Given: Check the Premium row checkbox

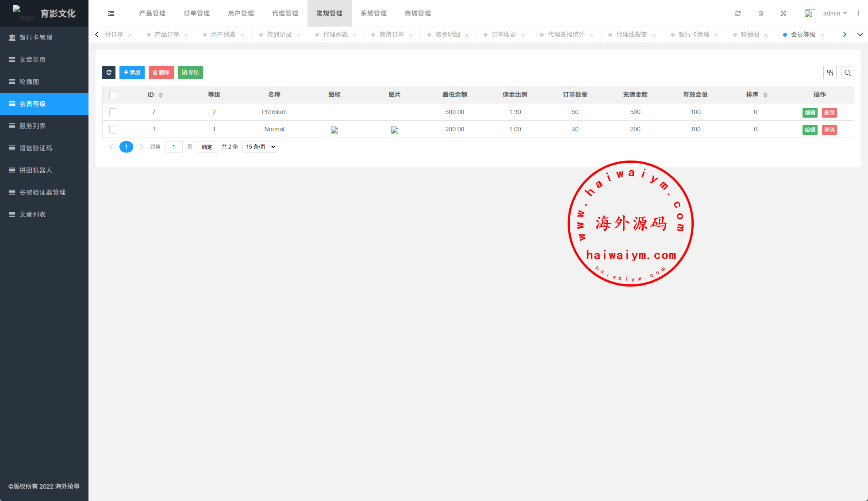Looking at the screenshot, I should point(113,112).
